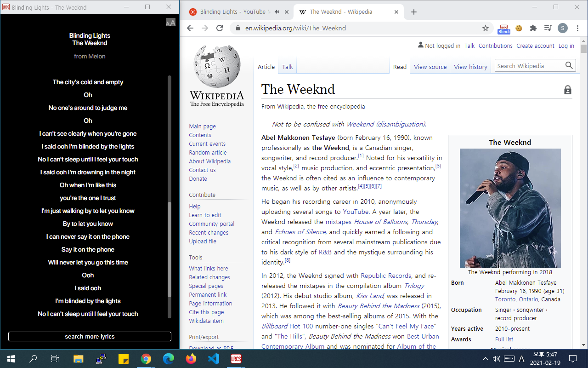588x368 pixels.
Task: Click the Wikipedia search magnifier icon
Action: 569,66
